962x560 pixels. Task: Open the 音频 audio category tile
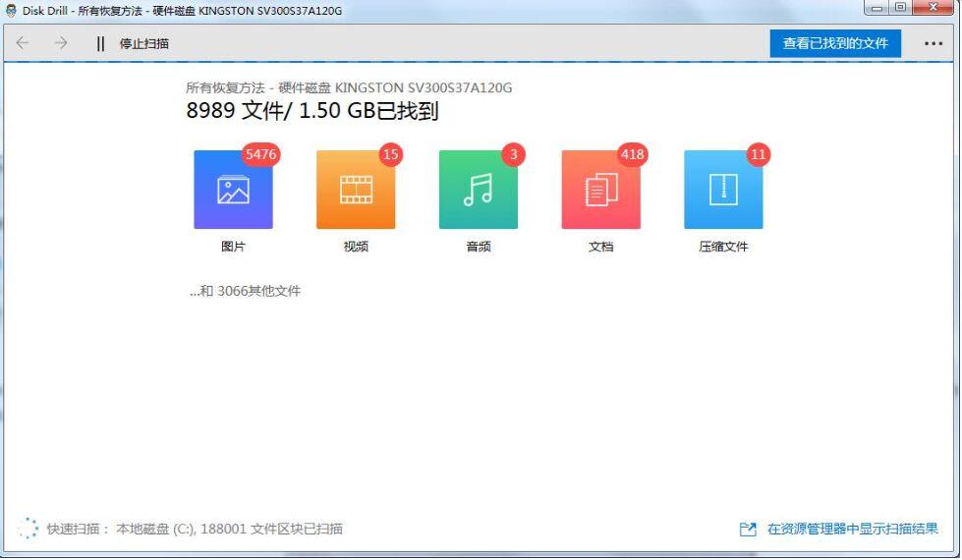coord(479,190)
